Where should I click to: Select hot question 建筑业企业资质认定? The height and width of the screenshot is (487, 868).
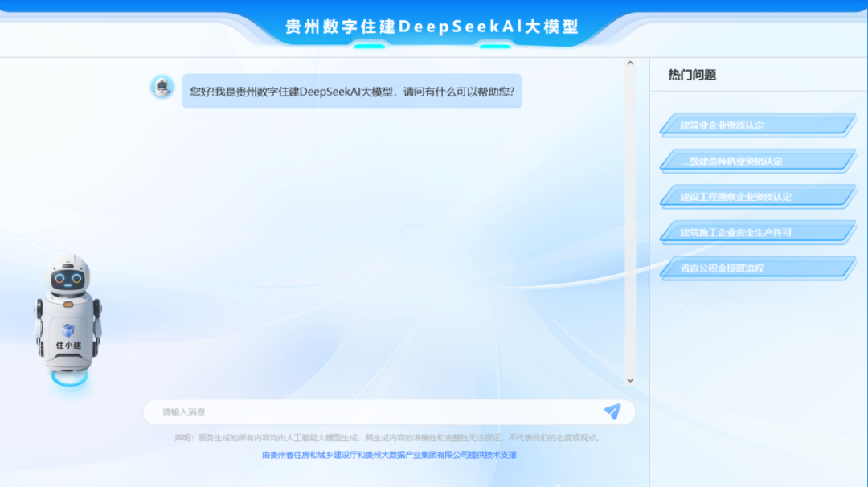point(758,125)
